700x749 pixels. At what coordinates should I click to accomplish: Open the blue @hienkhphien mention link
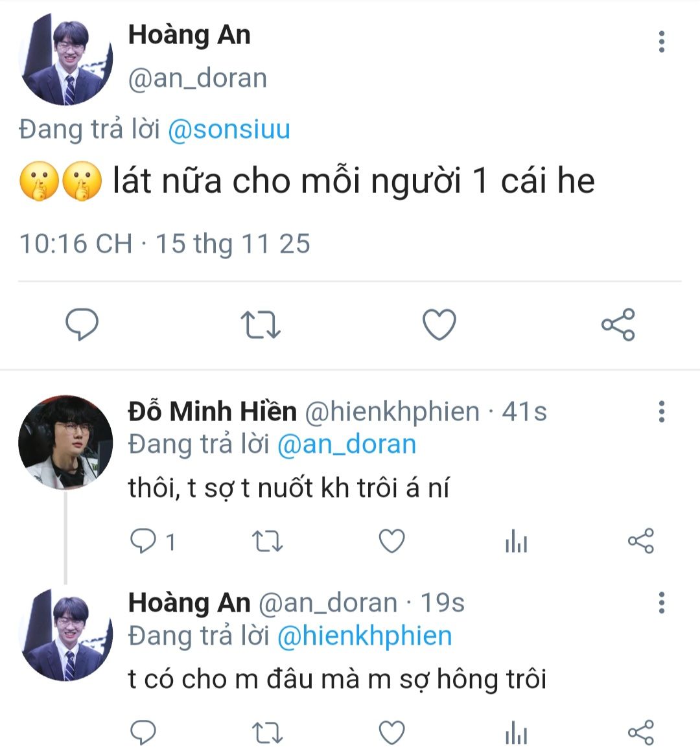(364, 636)
